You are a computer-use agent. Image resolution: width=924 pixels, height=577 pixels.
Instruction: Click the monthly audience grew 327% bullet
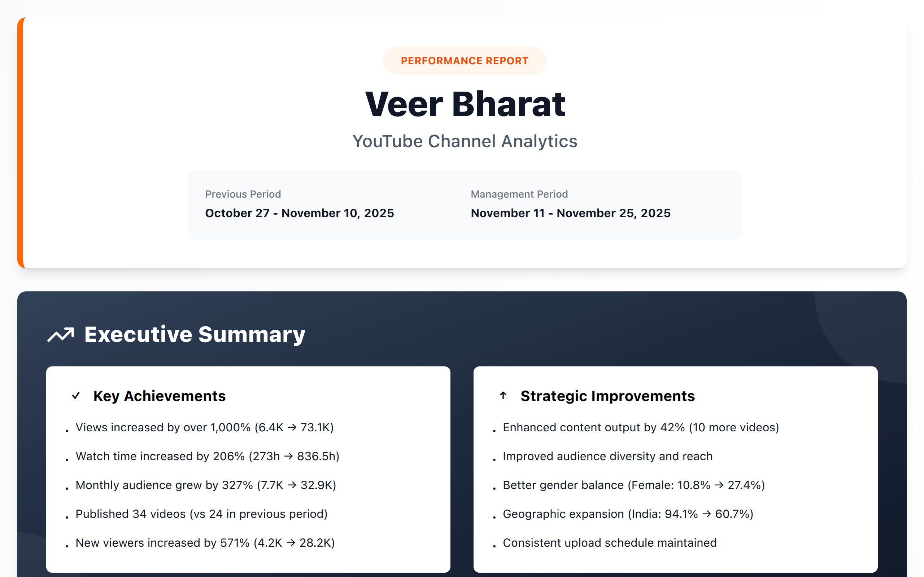205,485
